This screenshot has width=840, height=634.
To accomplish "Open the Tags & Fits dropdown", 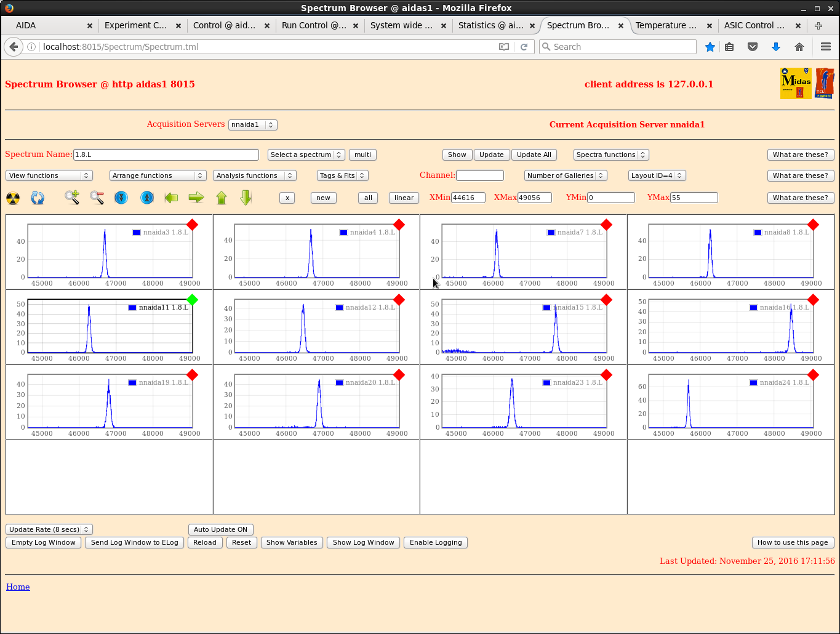I will 342,176.
